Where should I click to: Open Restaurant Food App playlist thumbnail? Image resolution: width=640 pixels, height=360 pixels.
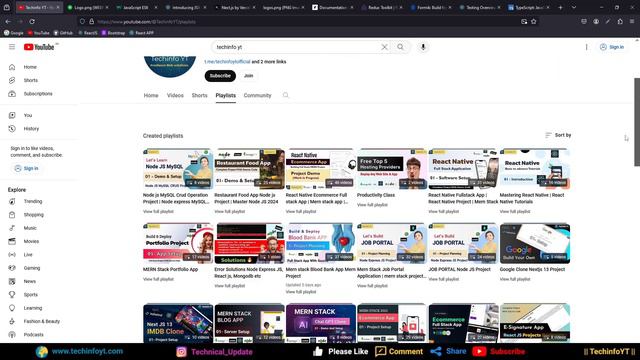coord(249,169)
